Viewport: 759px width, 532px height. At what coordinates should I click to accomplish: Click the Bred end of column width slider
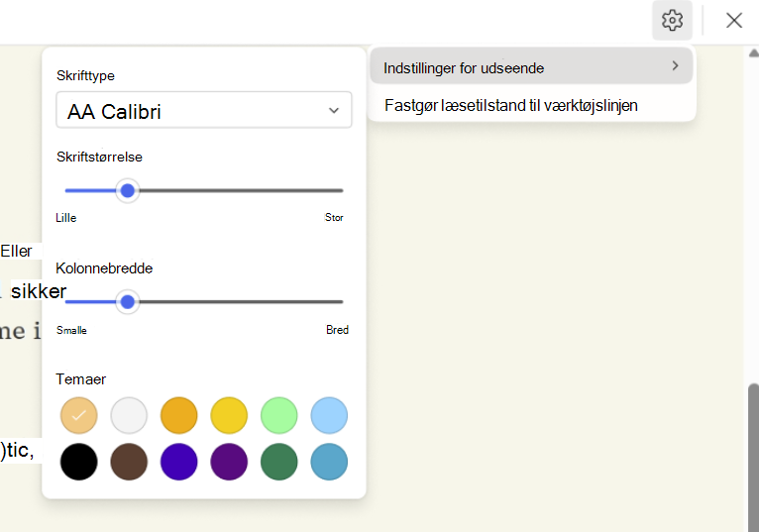click(340, 302)
